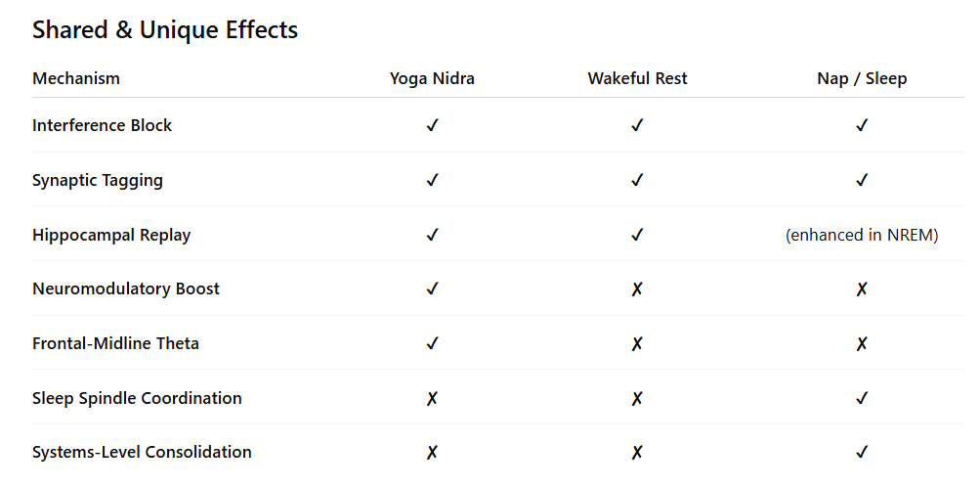Select the Mechanism column header

tap(76, 79)
